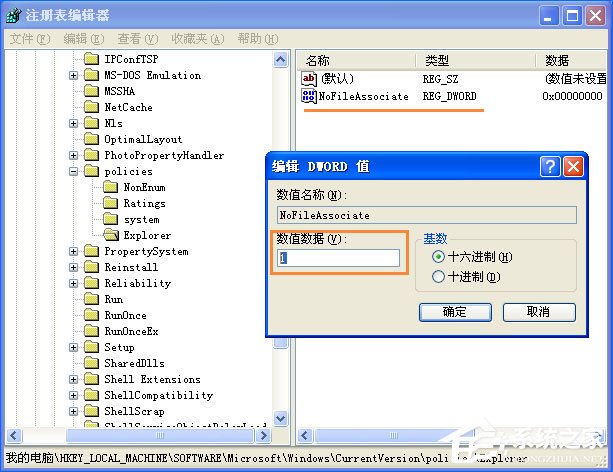Click the Shell Extensions folder icon

pos(91,379)
